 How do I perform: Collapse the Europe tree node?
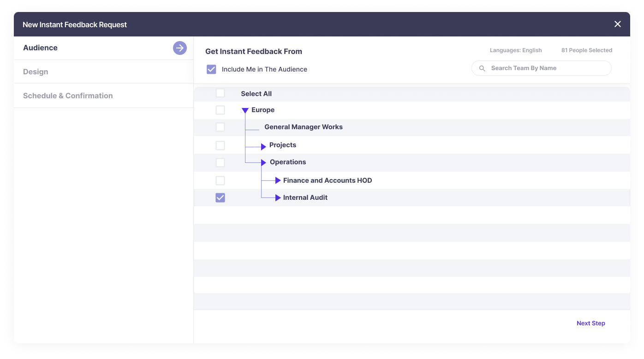245,111
